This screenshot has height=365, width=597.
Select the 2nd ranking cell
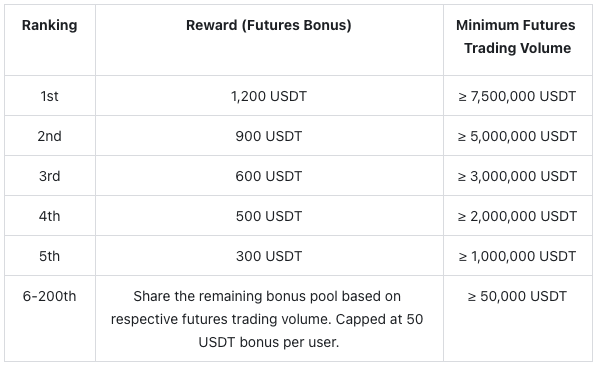(50, 136)
